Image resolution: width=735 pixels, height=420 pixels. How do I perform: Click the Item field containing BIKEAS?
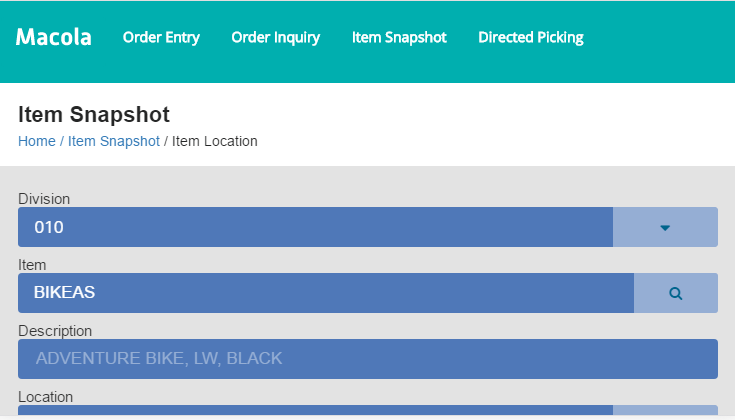click(x=325, y=293)
